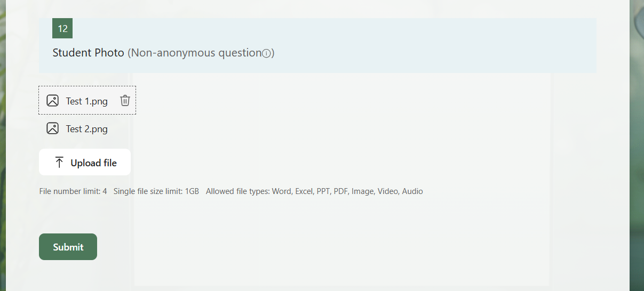Image resolution: width=644 pixels, height=291 pixels.
Task: Click the word Audio in allowed types
Action: coord(412,191)
